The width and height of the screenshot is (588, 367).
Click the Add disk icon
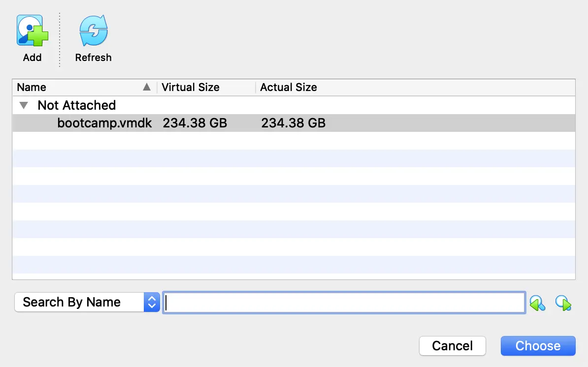point(32,30)
